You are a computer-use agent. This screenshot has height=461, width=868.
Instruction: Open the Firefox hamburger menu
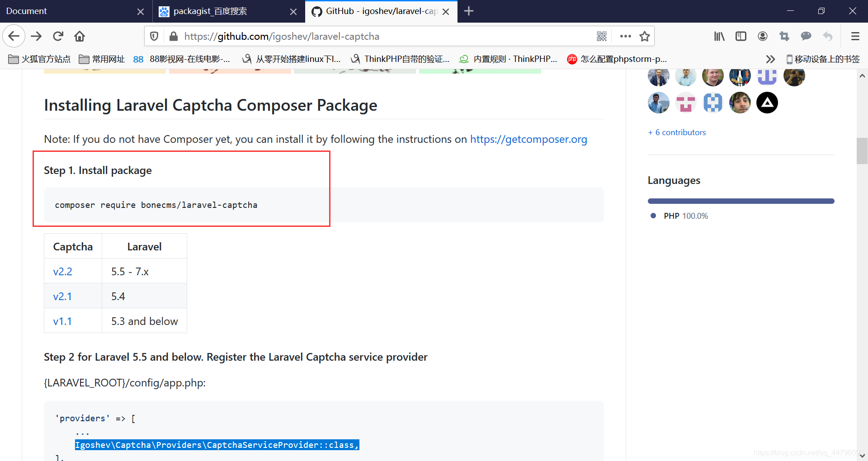[855, 36]
